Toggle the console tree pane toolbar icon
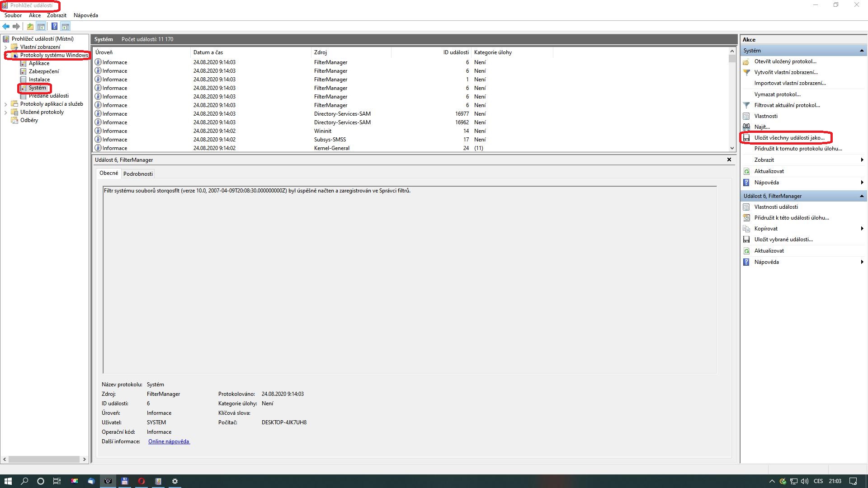 pos(41,26)
